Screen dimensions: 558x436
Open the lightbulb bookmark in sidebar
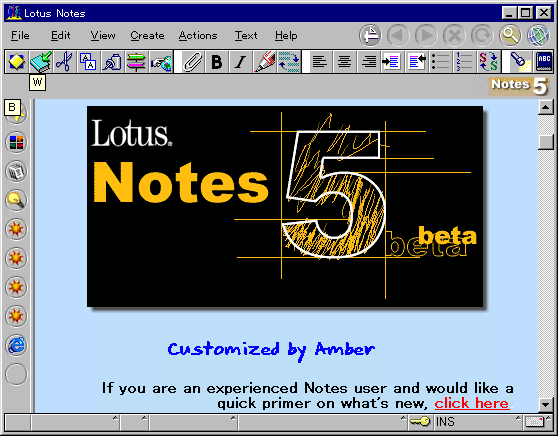16,200
